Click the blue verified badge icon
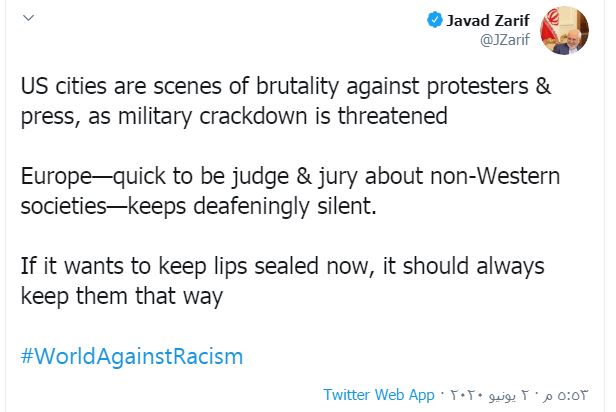 [434, 20]
